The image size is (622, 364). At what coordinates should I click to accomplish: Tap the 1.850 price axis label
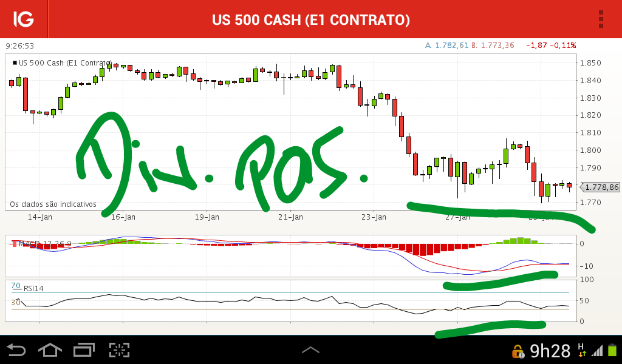click(x=590, y=63)
